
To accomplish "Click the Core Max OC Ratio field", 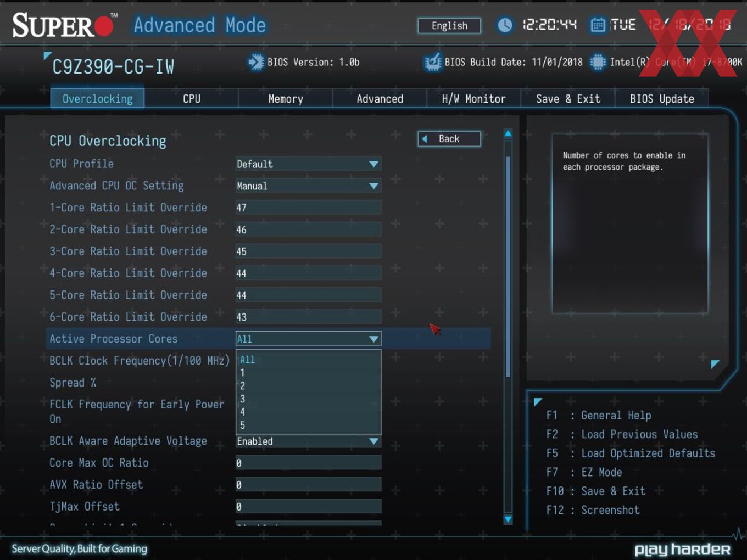I will [308, 463].
